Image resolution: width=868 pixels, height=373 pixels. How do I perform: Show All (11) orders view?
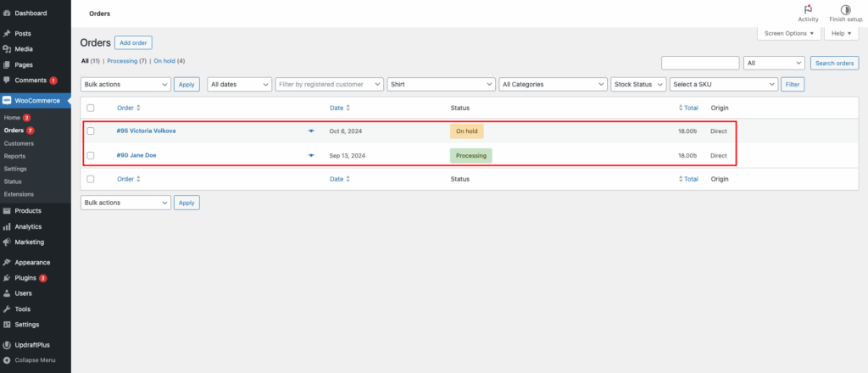[91, 61]
